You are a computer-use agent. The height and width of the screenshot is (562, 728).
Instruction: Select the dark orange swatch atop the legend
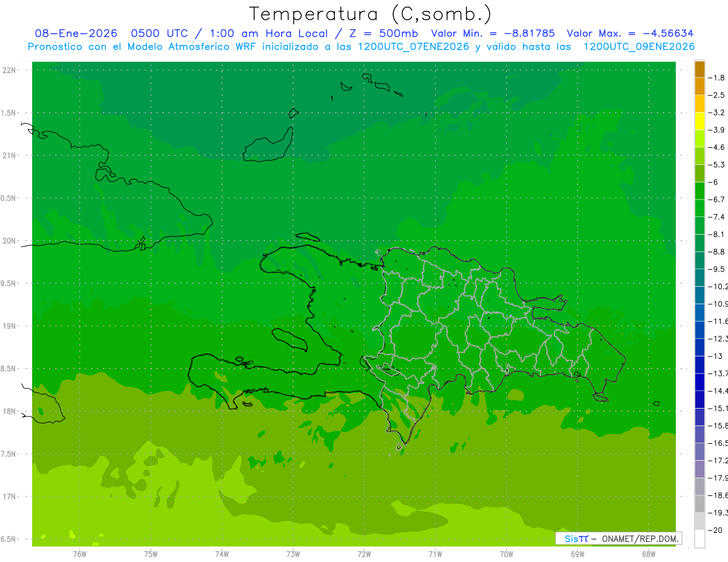699,69
